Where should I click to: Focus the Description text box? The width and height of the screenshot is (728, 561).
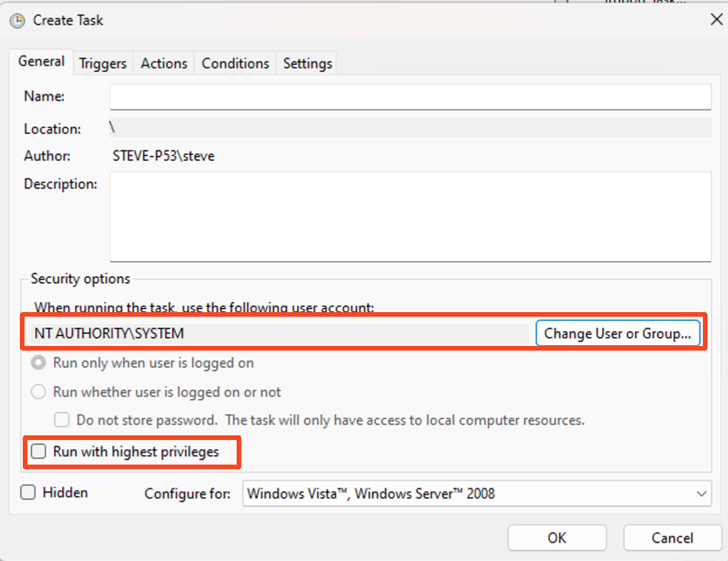410,216
